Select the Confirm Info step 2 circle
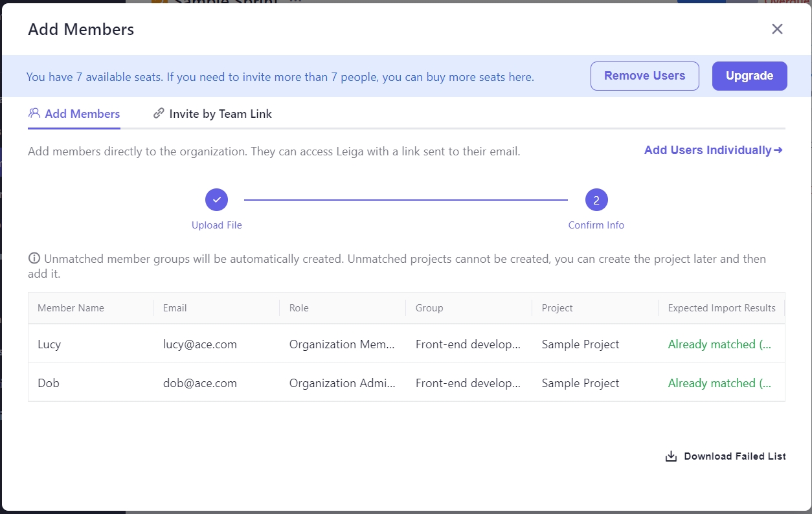Viewport: 812px width, 514px height. pyautogui.click(x=596, y=200)
